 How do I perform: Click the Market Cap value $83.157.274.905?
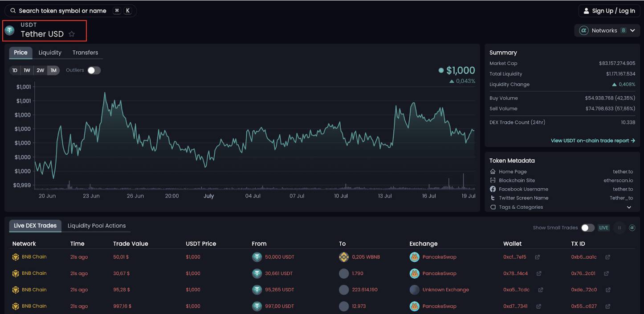pyautogui.click(x=617, y=63)
